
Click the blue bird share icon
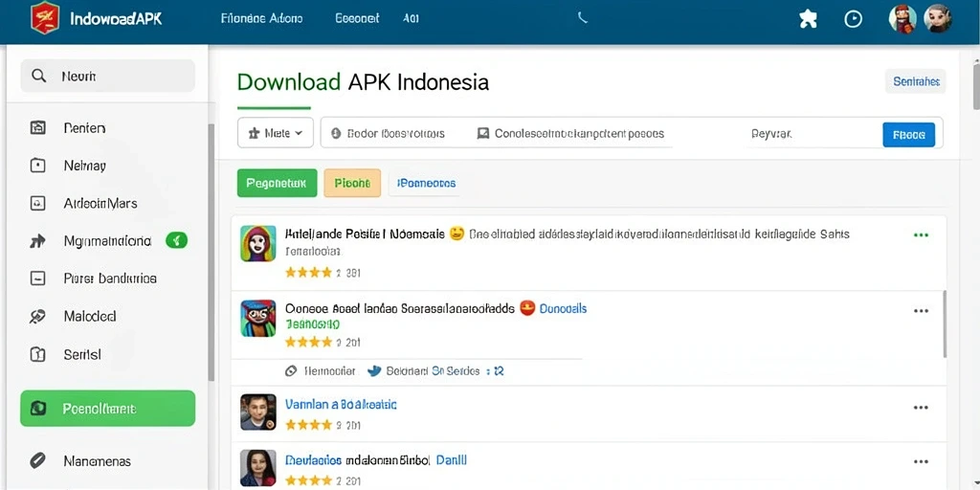point(374,370)
